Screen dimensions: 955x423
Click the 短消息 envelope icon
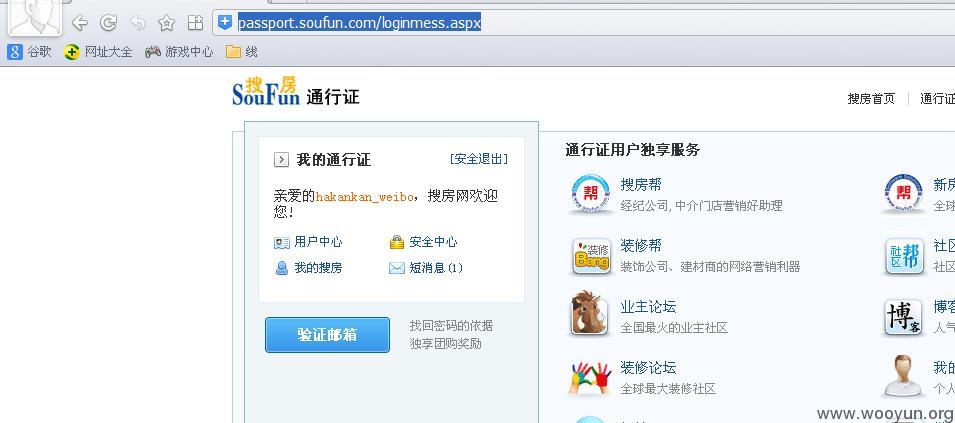pos(396,268)
